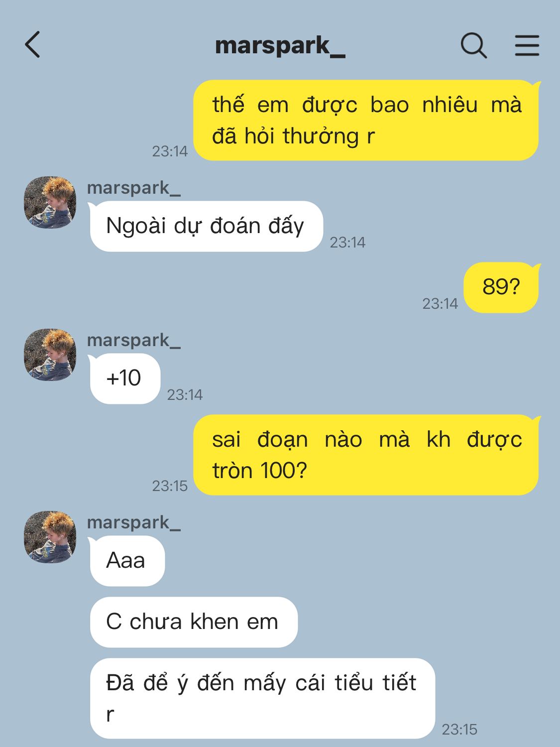Select the yellow bubble 'sai đoạn nào mà kh được'
This screenshot has width=560, height=747.
[366, 455]
